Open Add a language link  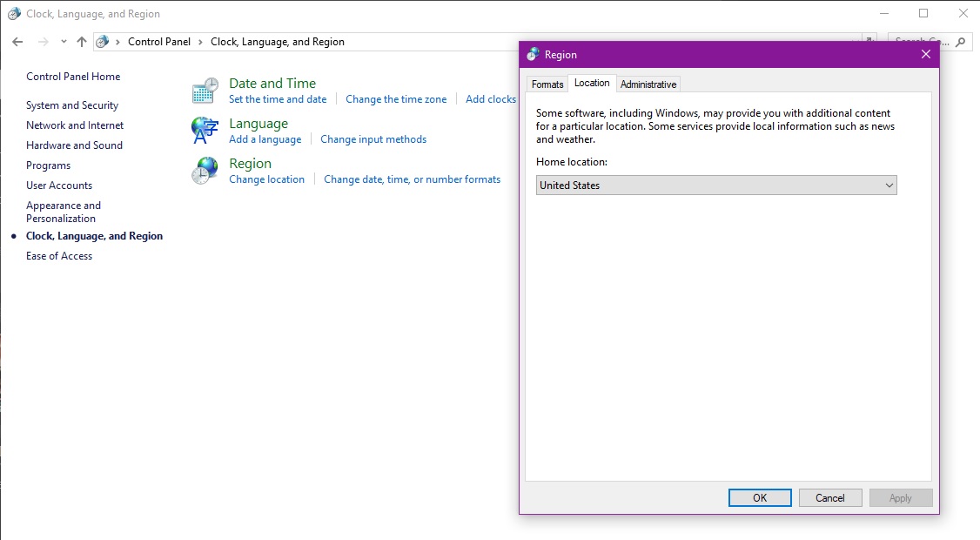point(265,139)
